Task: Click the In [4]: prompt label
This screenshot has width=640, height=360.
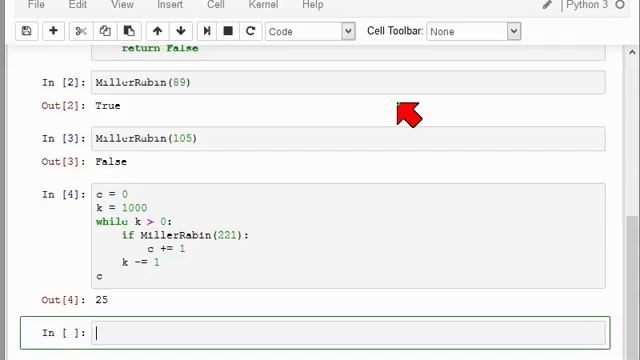Action: click(x=64, y=194)
